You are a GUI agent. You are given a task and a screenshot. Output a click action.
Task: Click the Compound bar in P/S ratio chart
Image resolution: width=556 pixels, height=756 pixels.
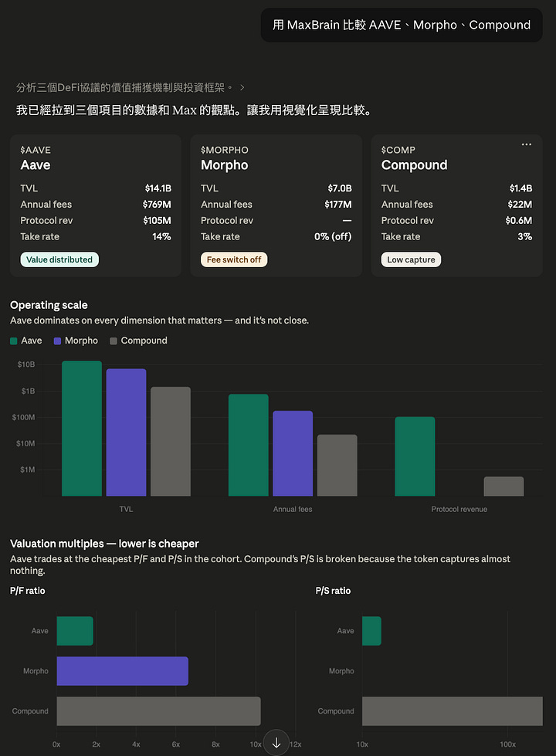tap(453, 711)
